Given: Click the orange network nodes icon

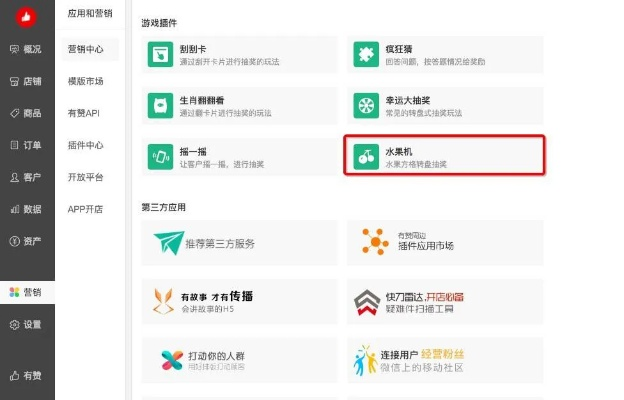Looking at the screenshot, I should coord(375,242).
